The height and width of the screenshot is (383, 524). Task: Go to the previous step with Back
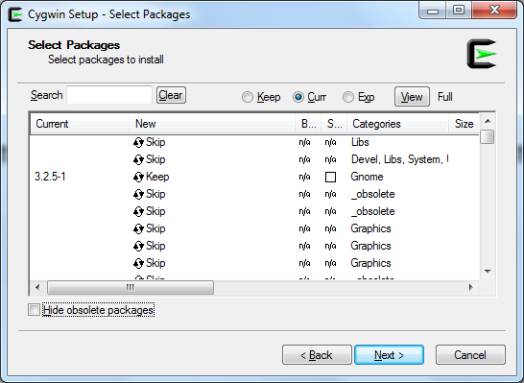click(x=317, y=355)
